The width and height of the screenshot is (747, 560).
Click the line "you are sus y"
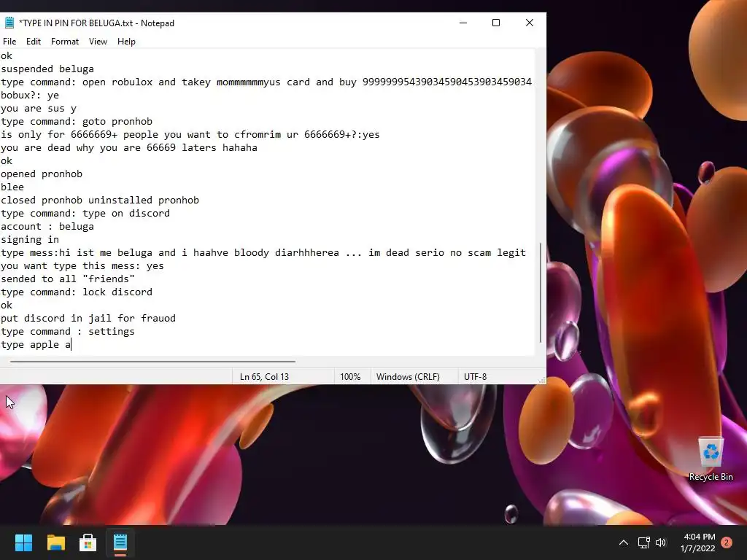coord(39,109)
